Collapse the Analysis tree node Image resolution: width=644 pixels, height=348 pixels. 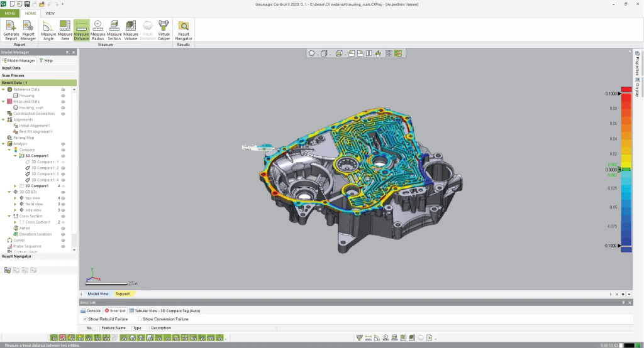point(3,144)
